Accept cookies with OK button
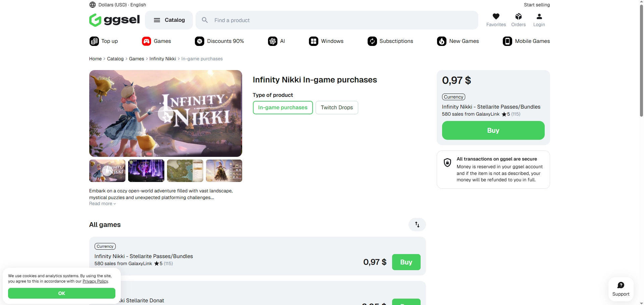644x305 pixels. 62,293
